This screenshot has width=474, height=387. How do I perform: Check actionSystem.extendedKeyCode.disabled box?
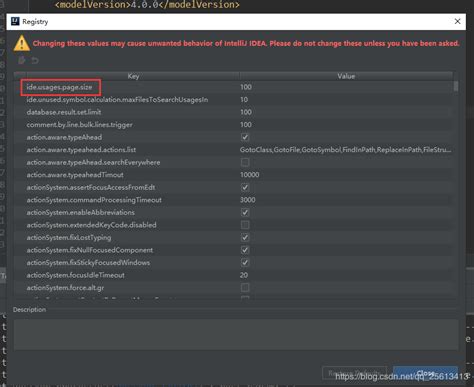tap(245, 225)
